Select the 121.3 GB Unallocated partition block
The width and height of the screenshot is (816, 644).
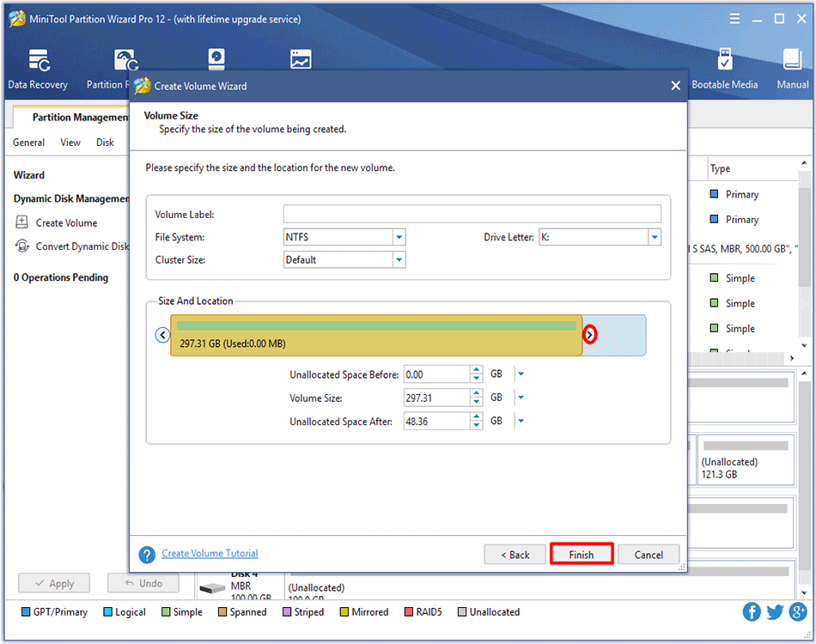pyautogui.click(x=746, y=460)
